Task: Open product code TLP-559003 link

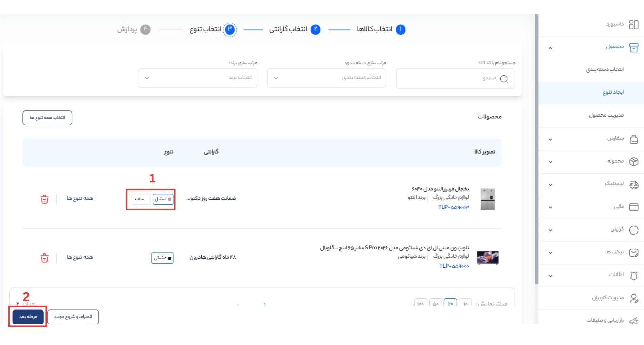Action: 453,207
